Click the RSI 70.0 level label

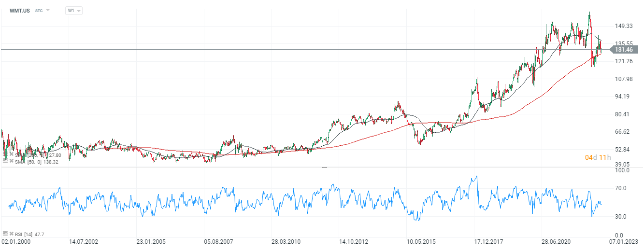click(623, 188)
